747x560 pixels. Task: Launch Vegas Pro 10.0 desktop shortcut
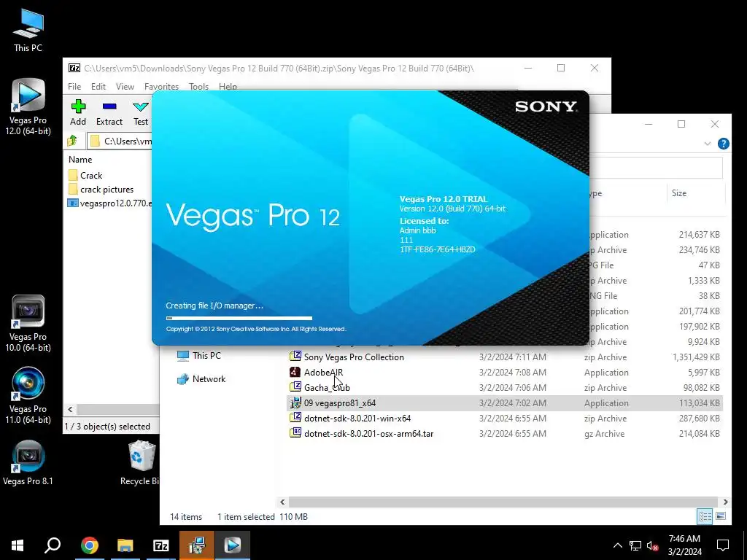28,324
